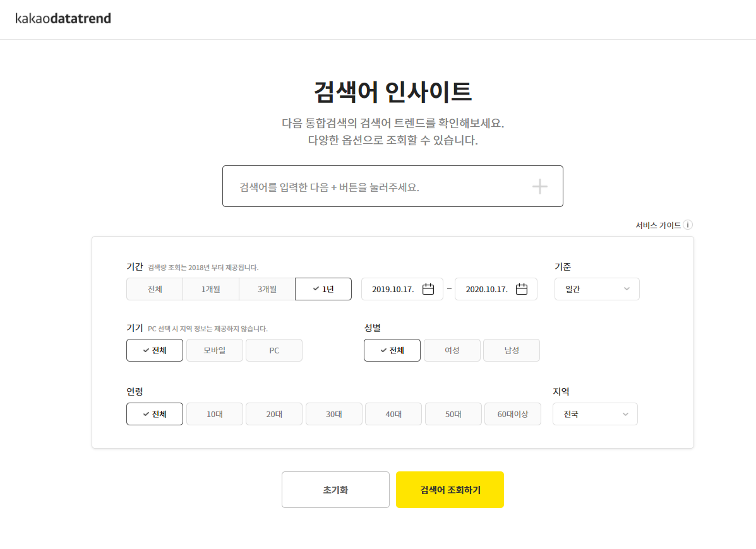
Task: Select the 40대 age group
Action: click(393, 414)
